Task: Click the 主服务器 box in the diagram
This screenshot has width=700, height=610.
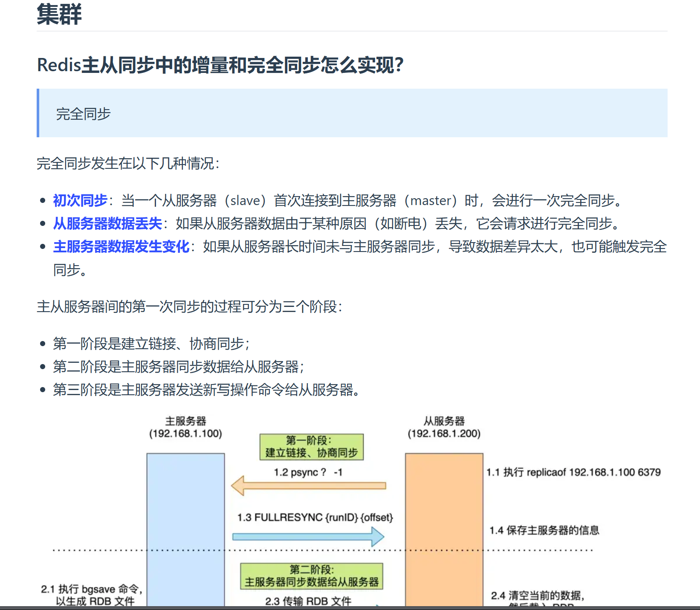Action: (x=185, y=529)
